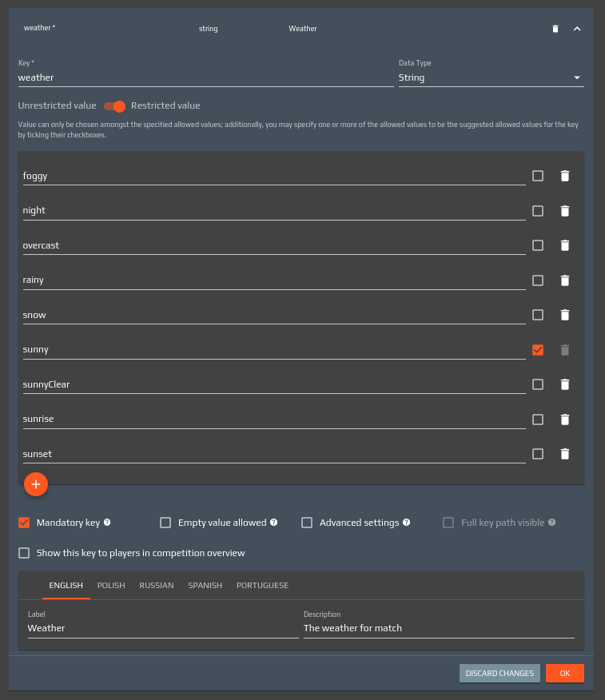The image size is (605, 700).
Task: Open the Data Type dropdown
Action: point(491,78)
